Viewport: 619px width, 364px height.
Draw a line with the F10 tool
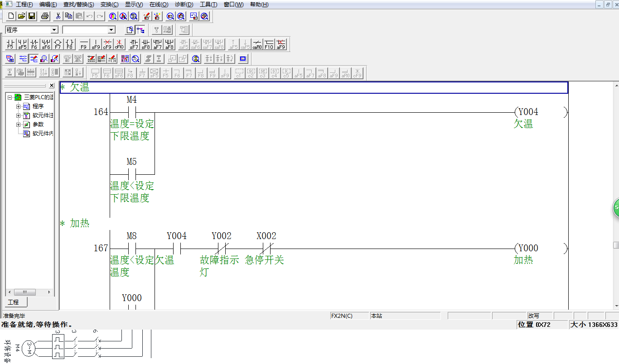coord(269,44)
